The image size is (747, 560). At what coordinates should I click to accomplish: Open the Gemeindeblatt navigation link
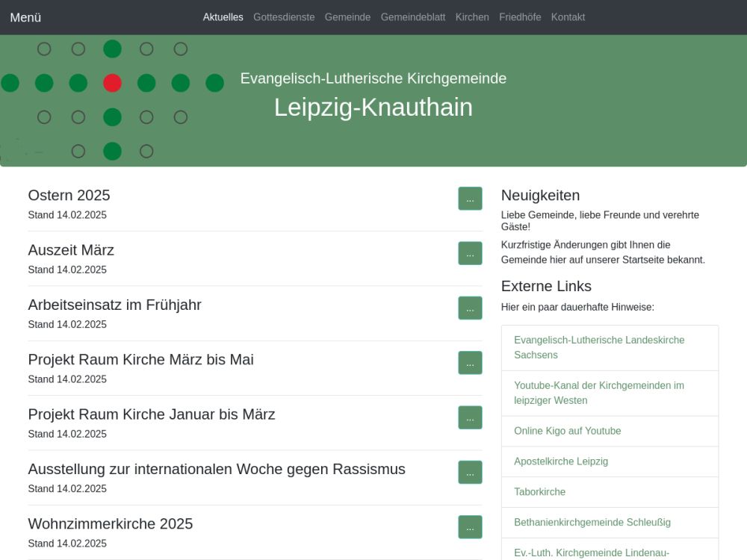point(413,17)
